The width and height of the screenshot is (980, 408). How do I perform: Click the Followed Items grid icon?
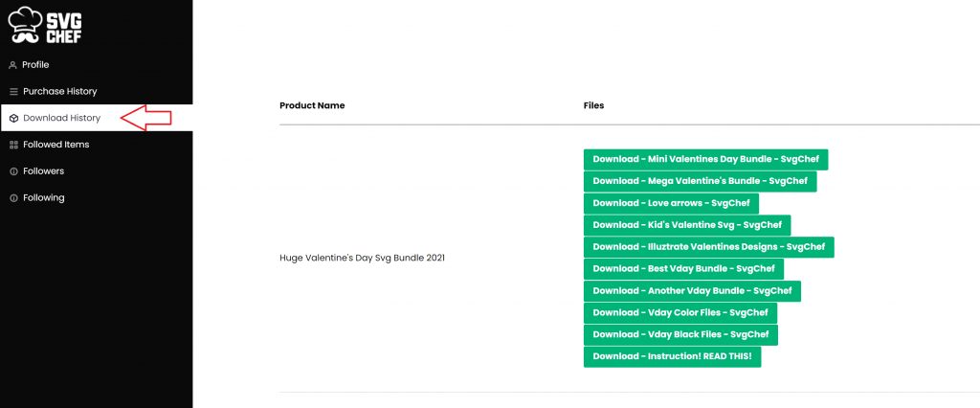pyautogui.click(x=13, y=145)
